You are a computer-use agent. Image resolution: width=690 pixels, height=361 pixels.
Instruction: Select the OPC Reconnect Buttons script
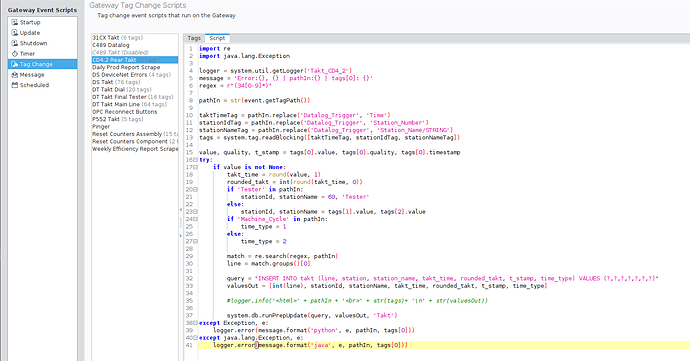[x=125, y=112]
